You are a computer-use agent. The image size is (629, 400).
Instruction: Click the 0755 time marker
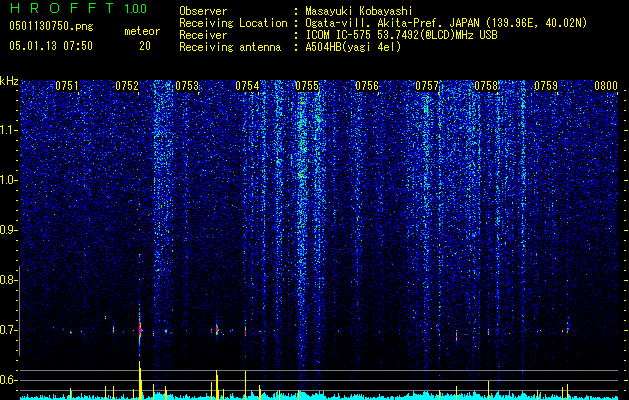(x=306, y=86)
